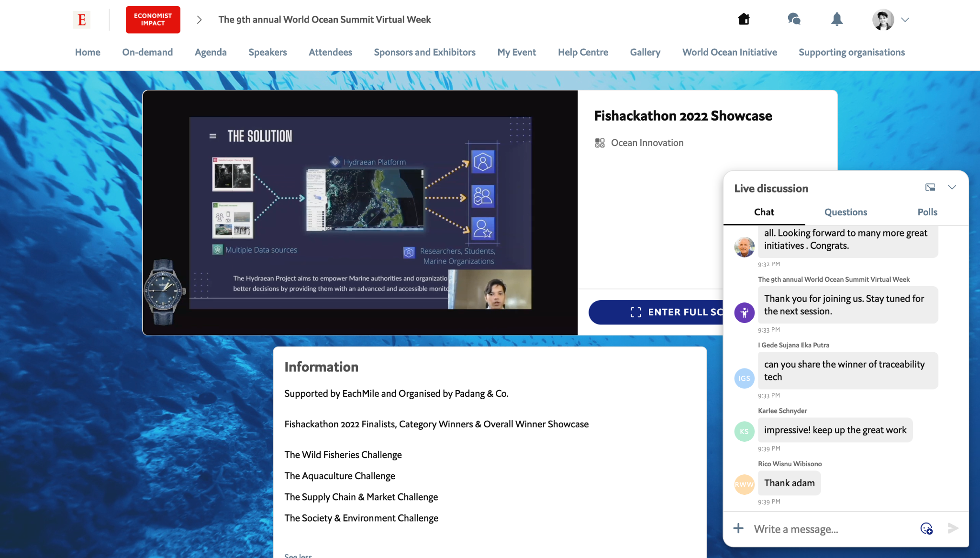Click the watch advertisement image on video
The height and width of the screenshot is (558, 980).
pyautogui.click(x=164, y=291)
